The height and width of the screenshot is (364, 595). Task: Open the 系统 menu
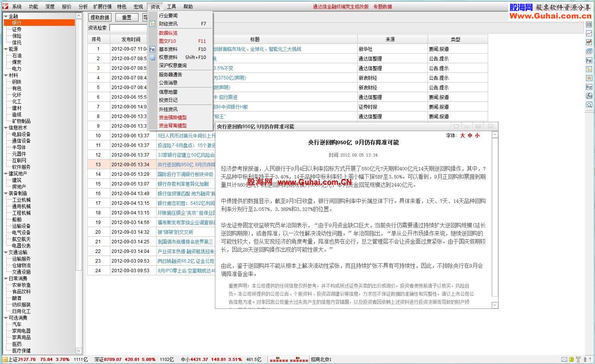17,7
